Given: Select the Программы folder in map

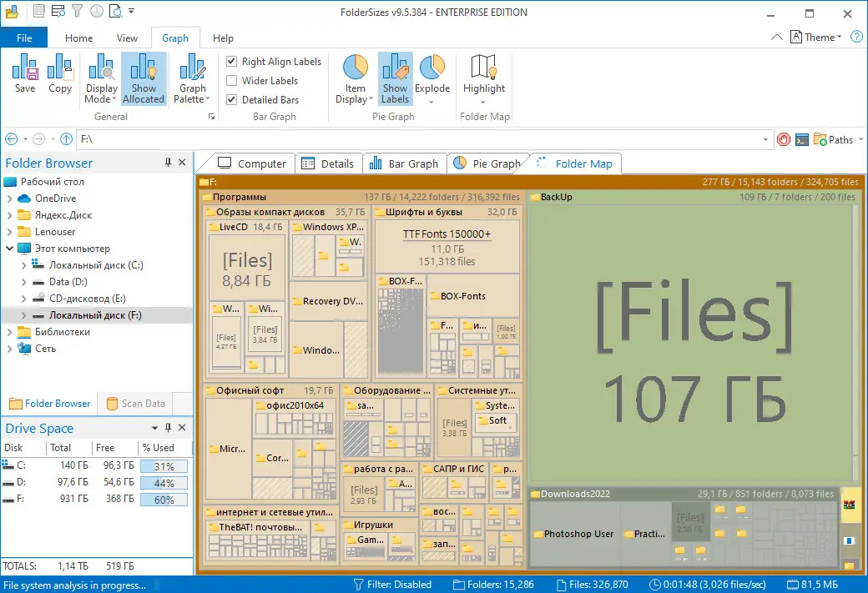Looking at the screenshot, I should tap(240, 197).
